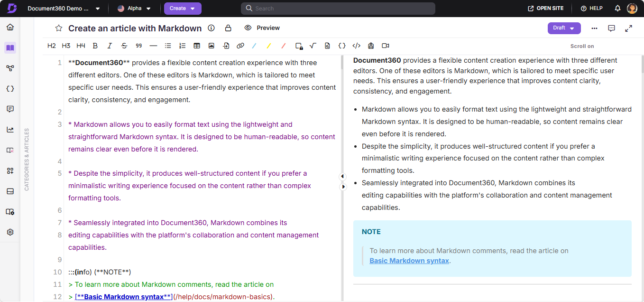Viewport: 644px width, 302px height.
Task: Select the yellow highlighter in the toolbar
Action: tap(269, 45)
